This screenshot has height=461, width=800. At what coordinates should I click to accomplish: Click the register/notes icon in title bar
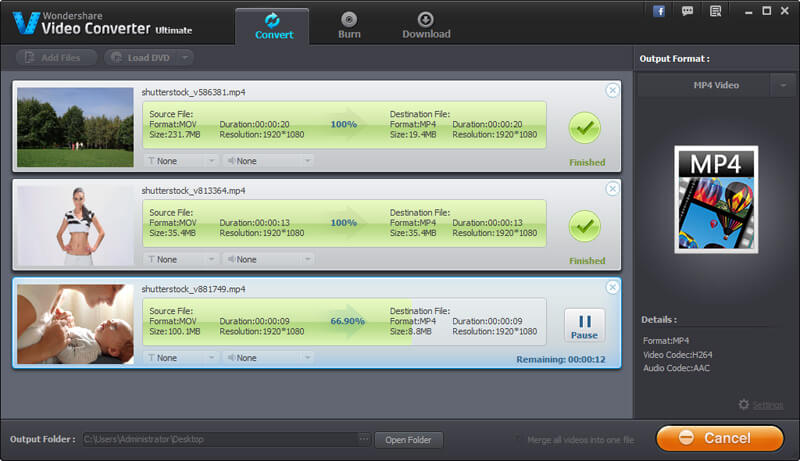coord(714,11)
